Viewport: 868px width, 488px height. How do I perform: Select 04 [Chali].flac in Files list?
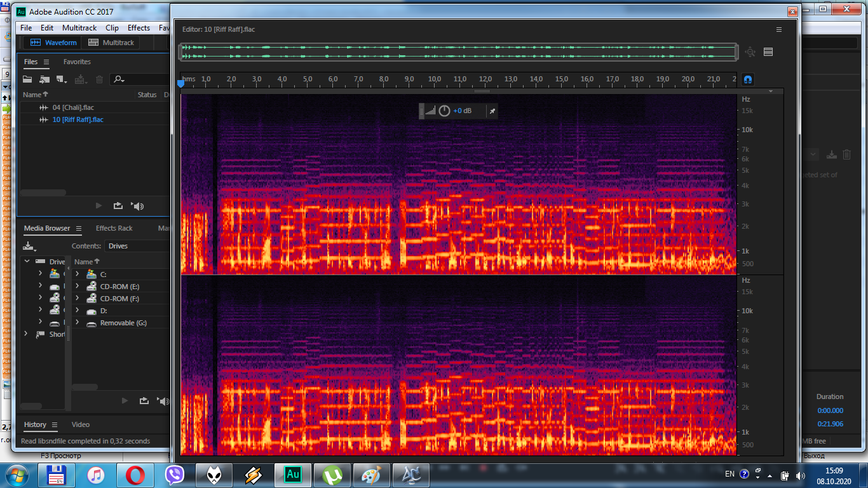(x=73, y=107)
